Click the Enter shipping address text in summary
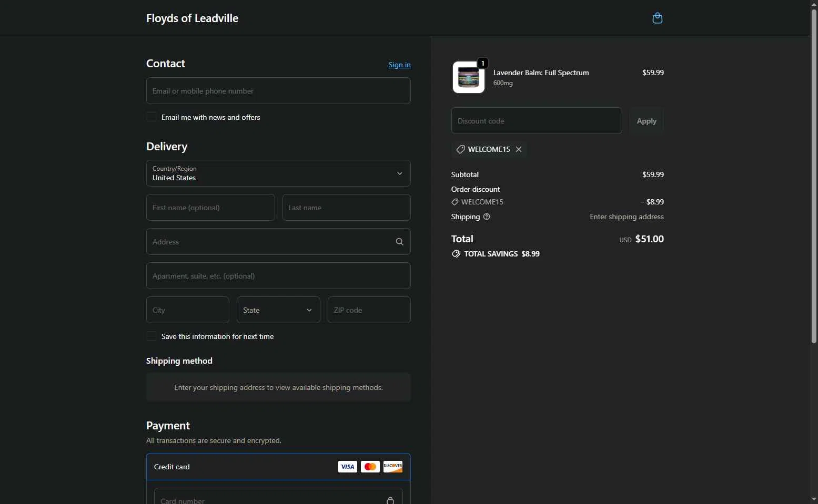This screenshot has height=504, width=818. click(627, 217)
